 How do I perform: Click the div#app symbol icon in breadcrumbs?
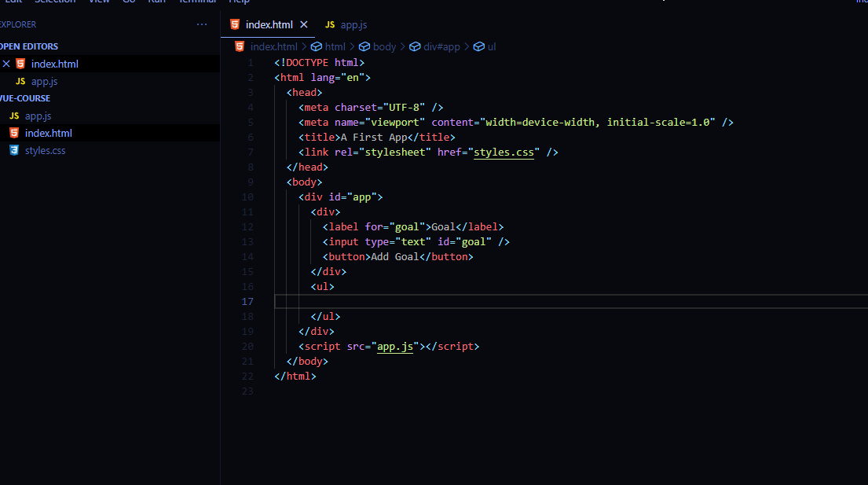click(414, 47)
